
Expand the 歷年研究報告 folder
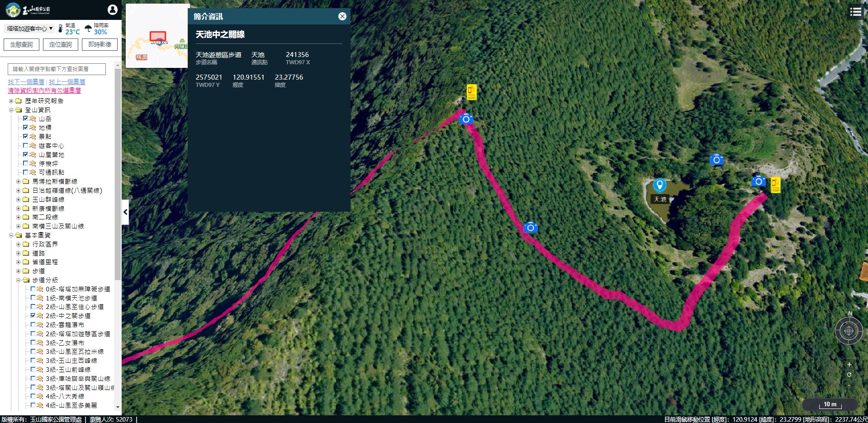(11, 101)
